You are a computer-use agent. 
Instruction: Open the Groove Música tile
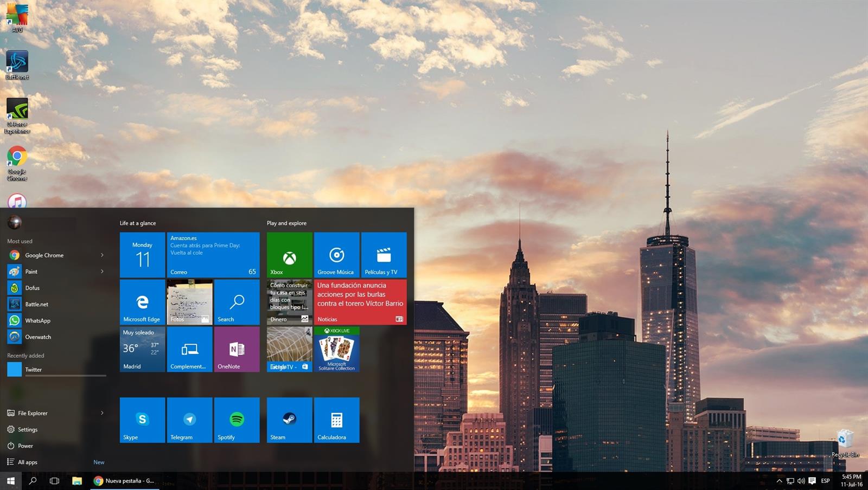pyautogui.click(x=336, y=255)
